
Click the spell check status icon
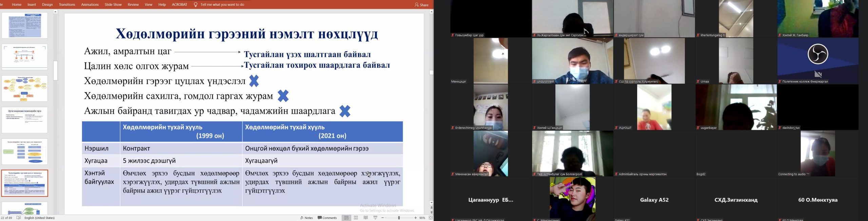click(x=19, y=218)
